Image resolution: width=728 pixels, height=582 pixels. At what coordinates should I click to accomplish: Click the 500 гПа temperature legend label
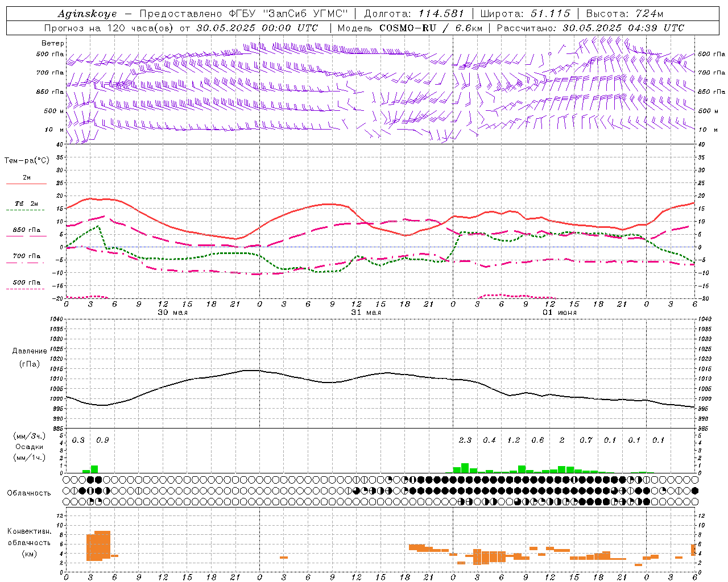coord(26,282)
